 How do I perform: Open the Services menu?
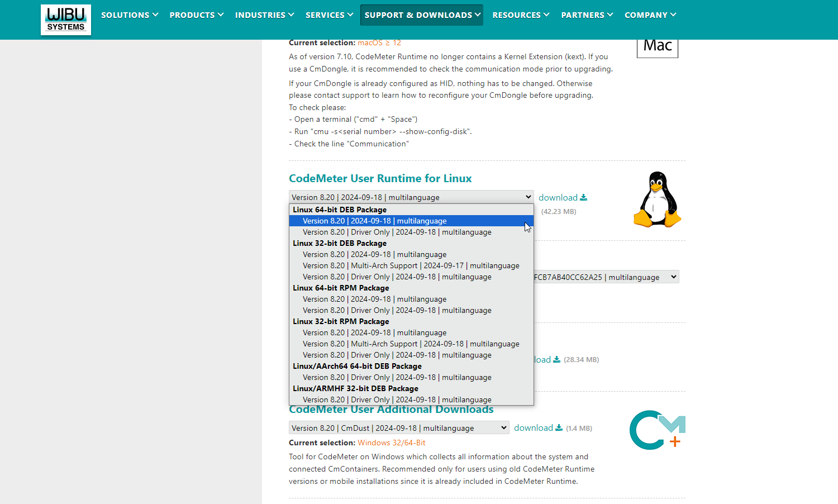pyautogui.click(x=329, y=15)
